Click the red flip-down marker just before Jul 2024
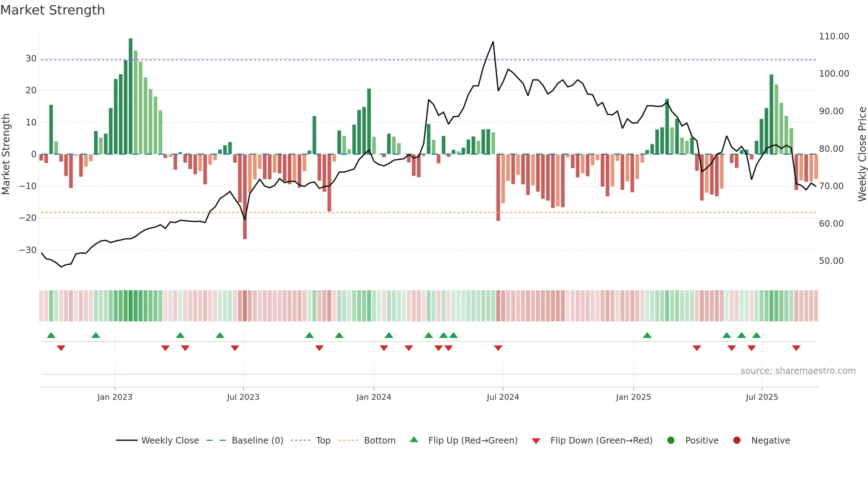This screenshot has width=868, height=488. [x=498, y=348]
